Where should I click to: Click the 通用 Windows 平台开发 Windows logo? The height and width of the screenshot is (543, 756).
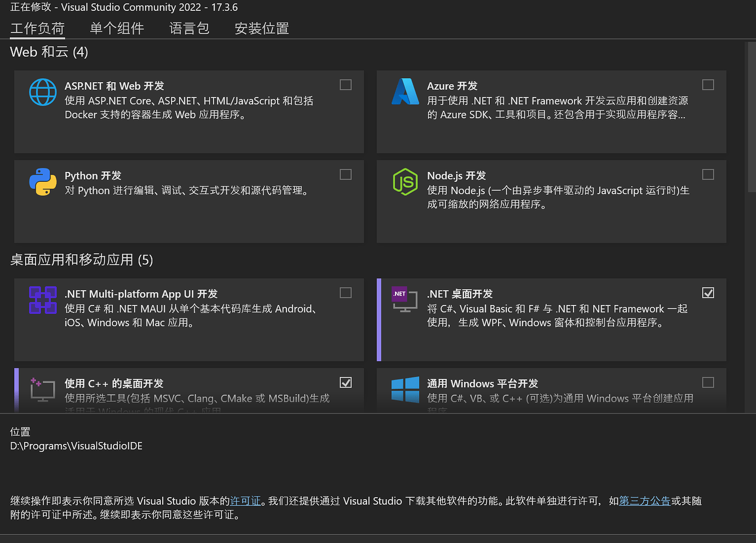[405, 390]
